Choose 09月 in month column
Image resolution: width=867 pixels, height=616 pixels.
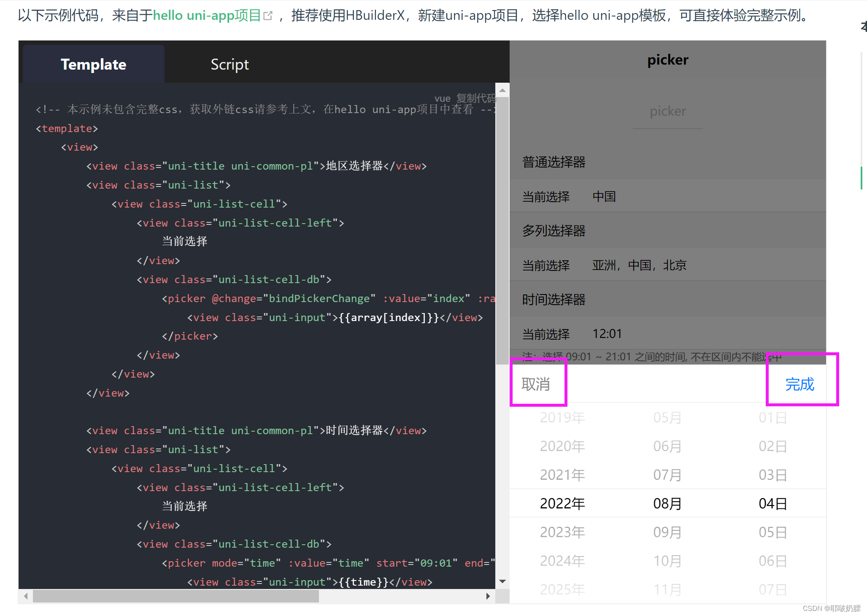click(x=667, y=532)
